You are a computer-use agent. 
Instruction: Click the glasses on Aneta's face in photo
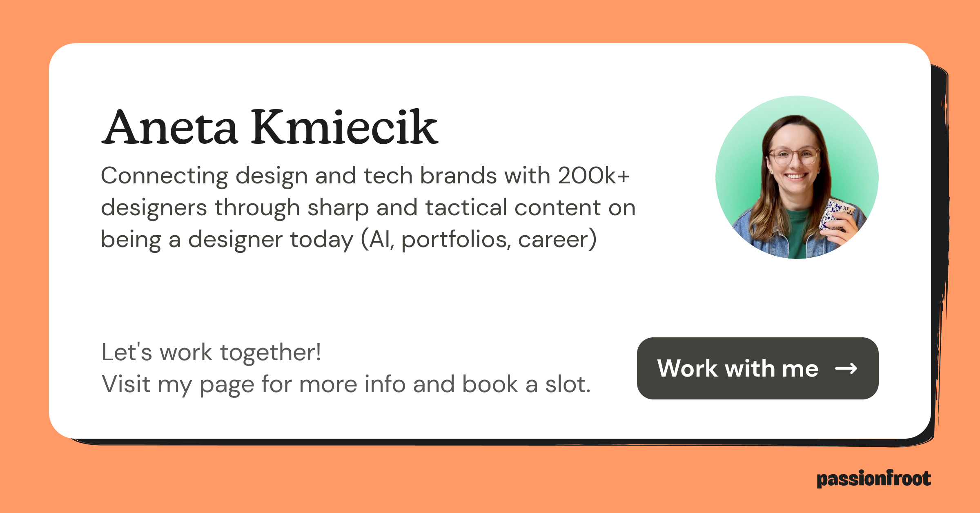coord(794,156)
